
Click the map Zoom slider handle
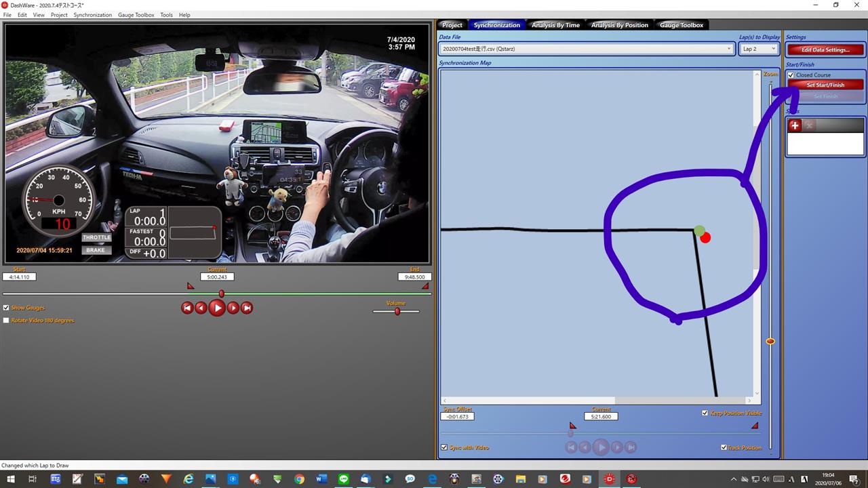770,341
